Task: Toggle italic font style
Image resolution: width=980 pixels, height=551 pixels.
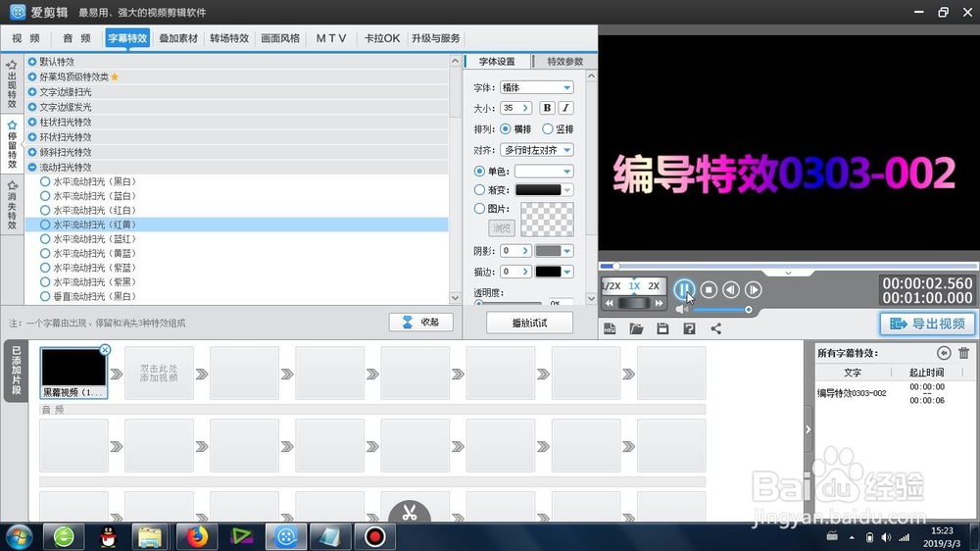Action: click(x=565, y=108)
